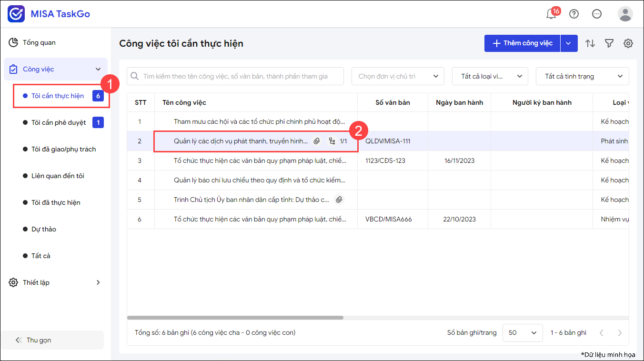Go to the next page arrow
This screenshot has height=361, width=644.
620,333
